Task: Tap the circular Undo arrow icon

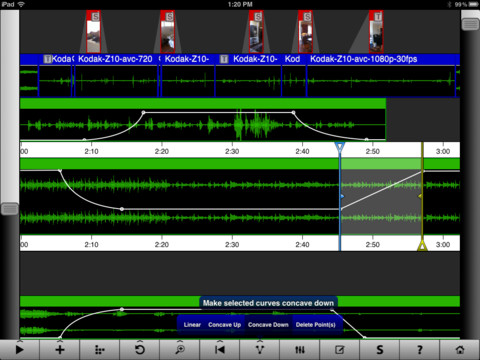Action: pos(140,350)
